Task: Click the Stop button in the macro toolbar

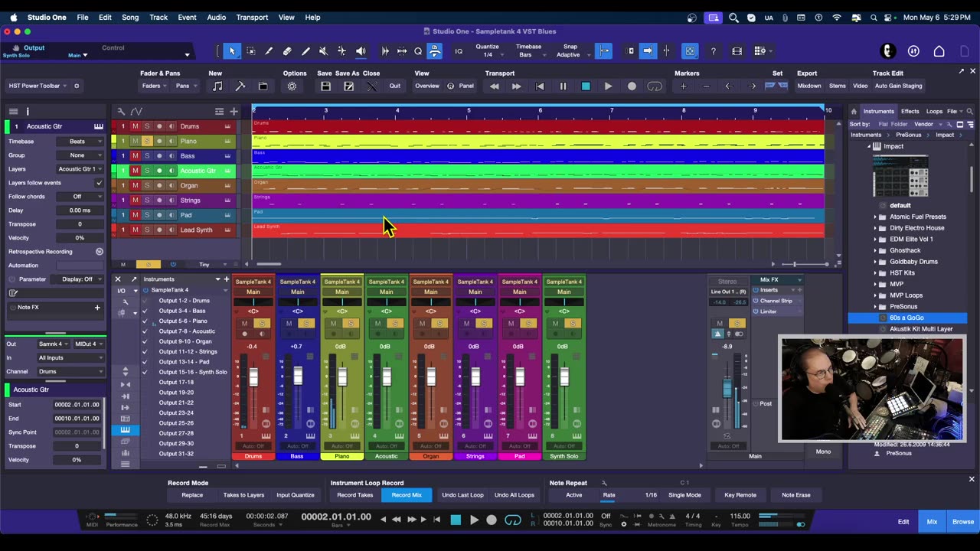Action: point(586,86)
